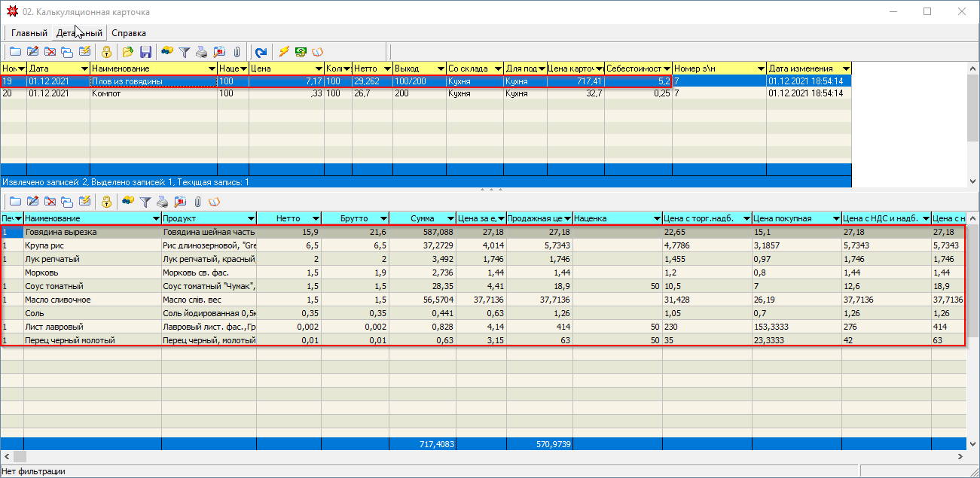Click the open folder with arrow icon
This screenshot has height=478, width=980.
[x=128, y=52]
